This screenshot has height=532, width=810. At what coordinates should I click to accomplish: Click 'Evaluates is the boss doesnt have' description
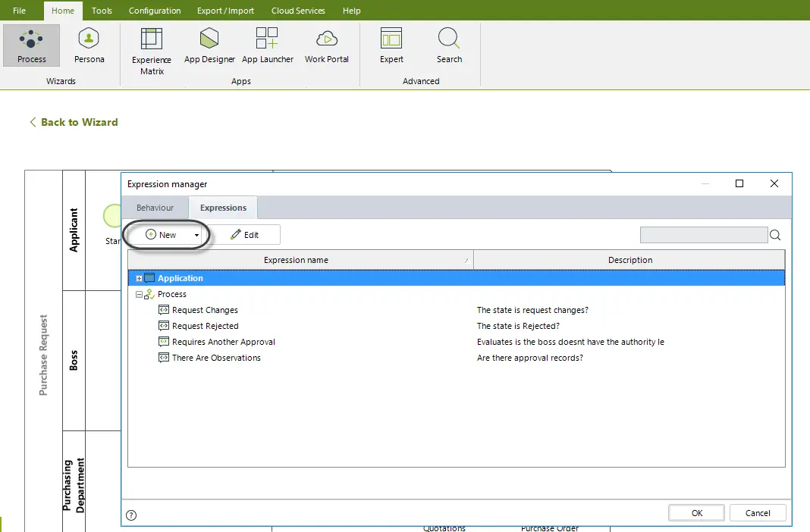[570, 342]
